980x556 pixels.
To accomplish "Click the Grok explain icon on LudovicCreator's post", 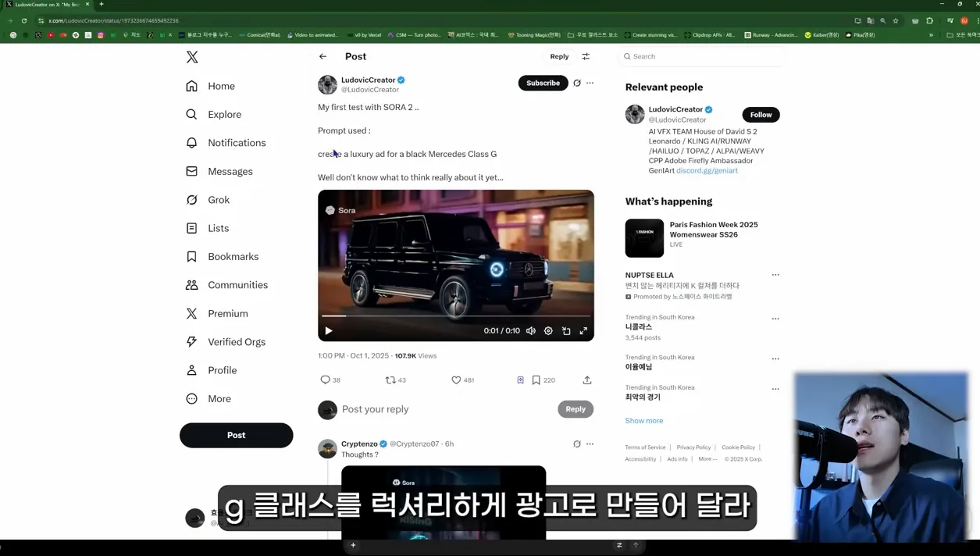I will click(x=577, y=83).
